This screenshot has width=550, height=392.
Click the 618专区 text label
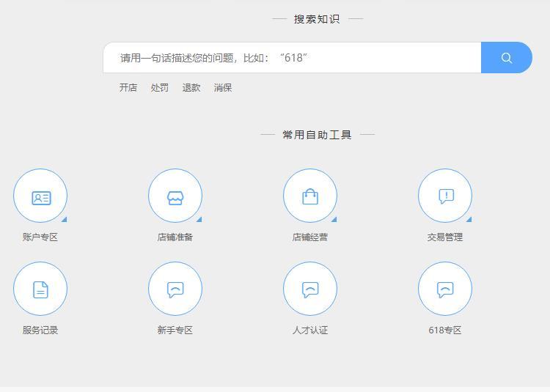pyautogui.click(x=445, y=330)
